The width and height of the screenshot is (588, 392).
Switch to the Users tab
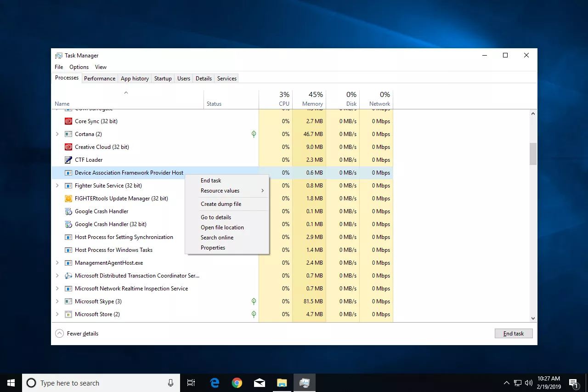click(184, 79)
